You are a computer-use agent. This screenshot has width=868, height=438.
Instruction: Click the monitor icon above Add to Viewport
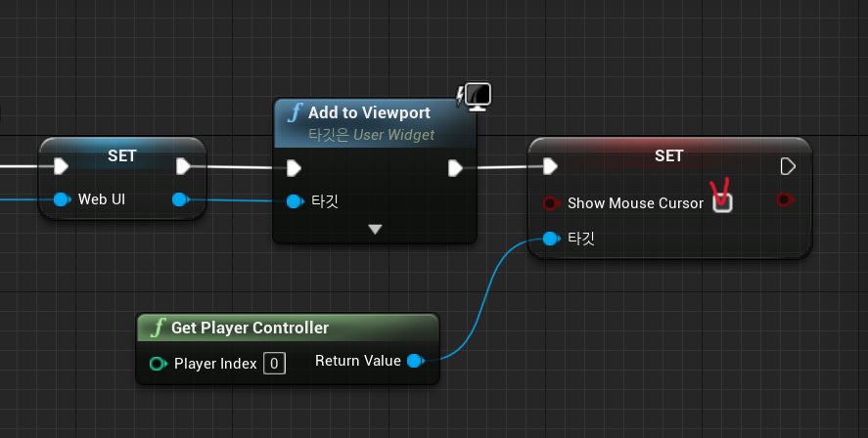[x=475, y=95]
